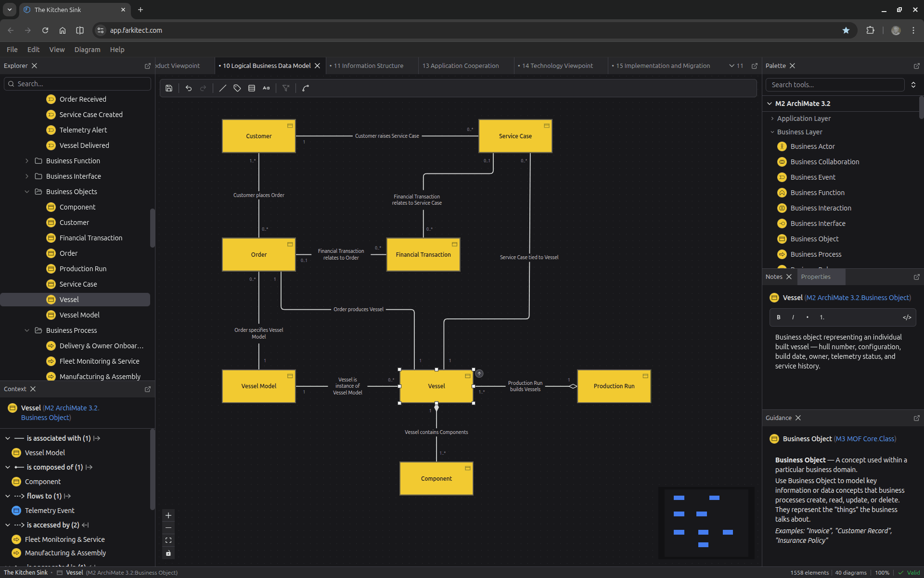Open M3 MOF Core.Class link in Guidance
924x578 pixels.
pos(865,439)
